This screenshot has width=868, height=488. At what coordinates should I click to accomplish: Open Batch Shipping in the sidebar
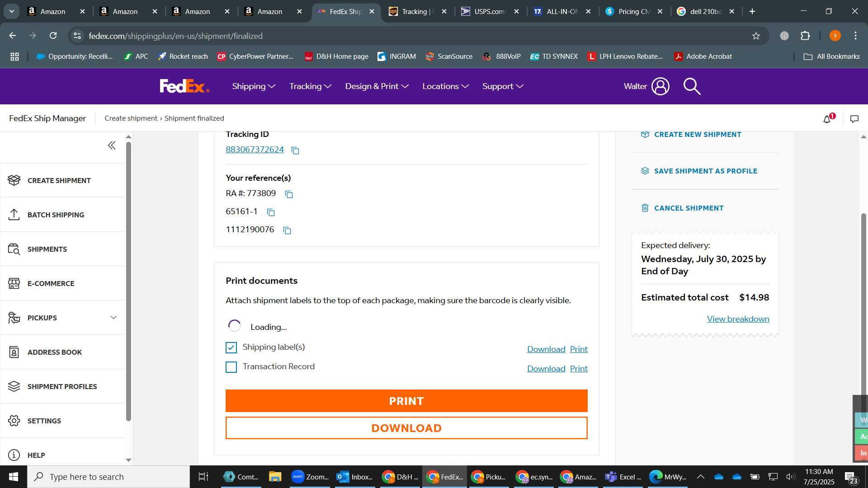(62, 215)
